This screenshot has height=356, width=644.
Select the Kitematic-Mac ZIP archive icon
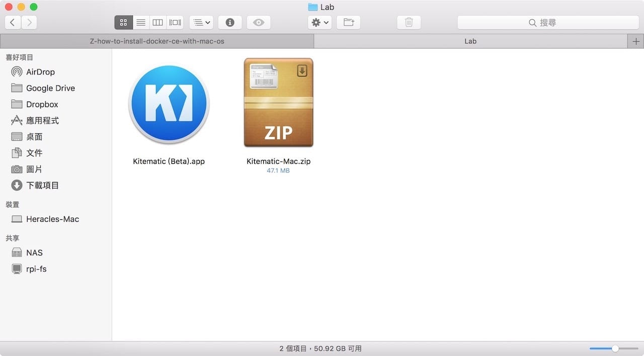coord(278,103)
